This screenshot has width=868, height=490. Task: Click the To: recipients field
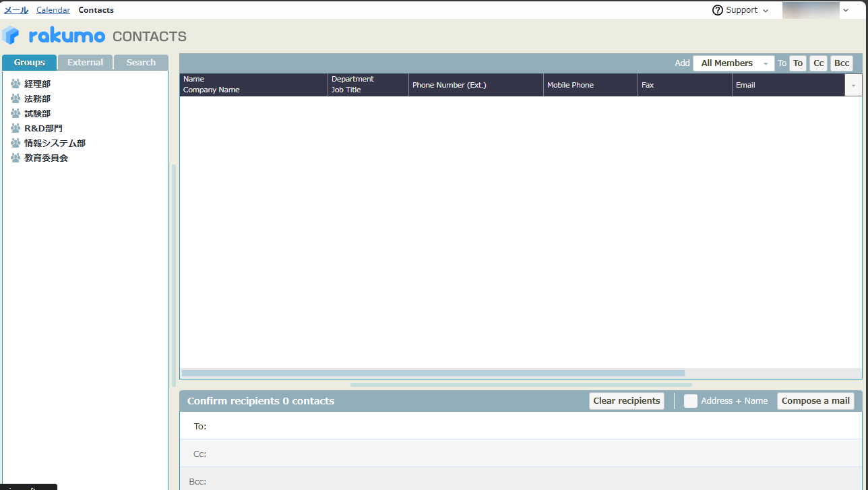[x=521, y=426]
